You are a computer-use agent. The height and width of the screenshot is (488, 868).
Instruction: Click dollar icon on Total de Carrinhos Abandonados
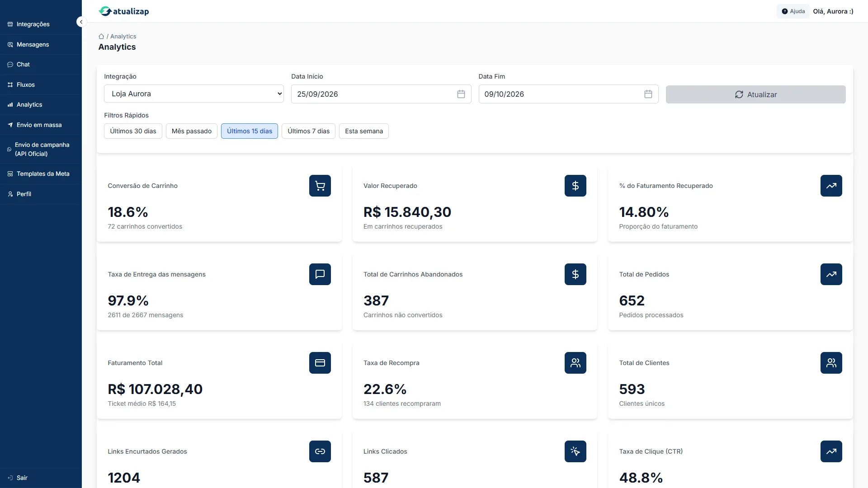tap(576, 274)
